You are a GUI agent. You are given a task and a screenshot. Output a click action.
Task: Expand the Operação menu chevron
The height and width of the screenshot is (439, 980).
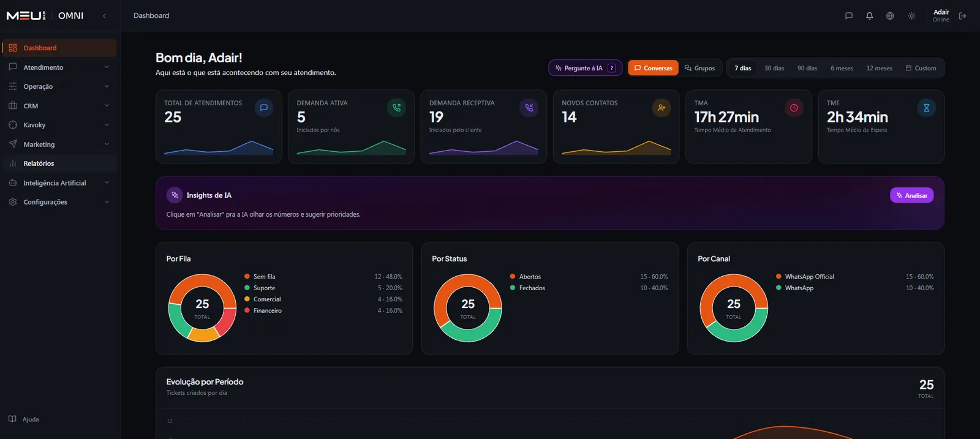(107, 86)
